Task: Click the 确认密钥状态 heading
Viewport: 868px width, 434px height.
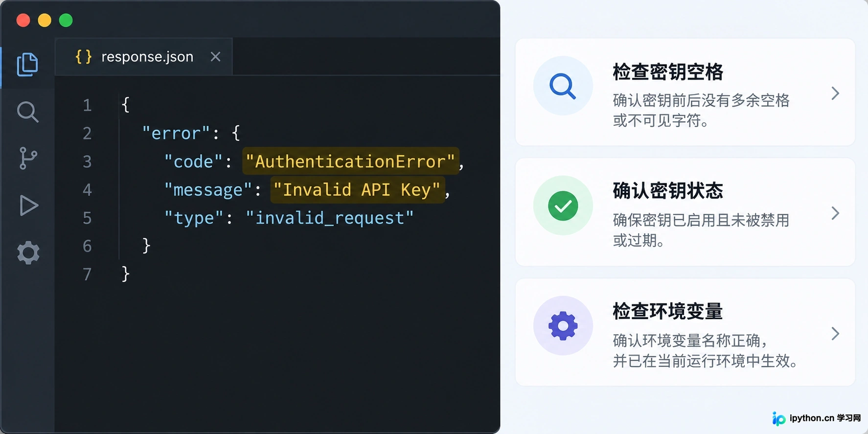Action: click(668, 191)
